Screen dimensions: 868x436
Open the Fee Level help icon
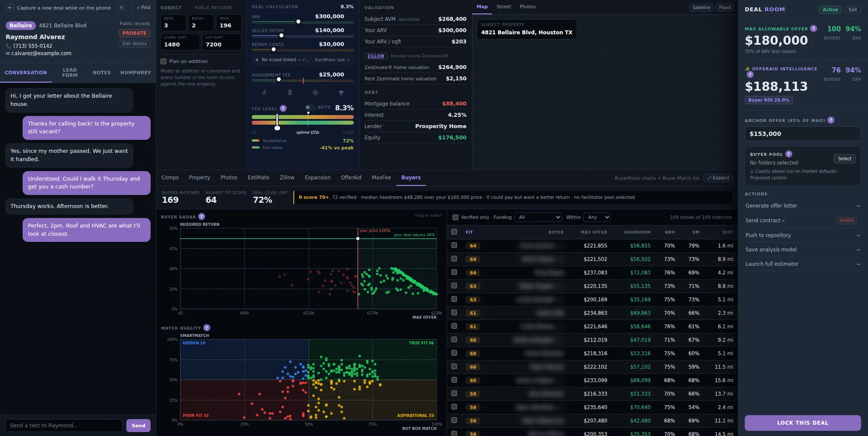pyautogui.click(x=283, y=109)
